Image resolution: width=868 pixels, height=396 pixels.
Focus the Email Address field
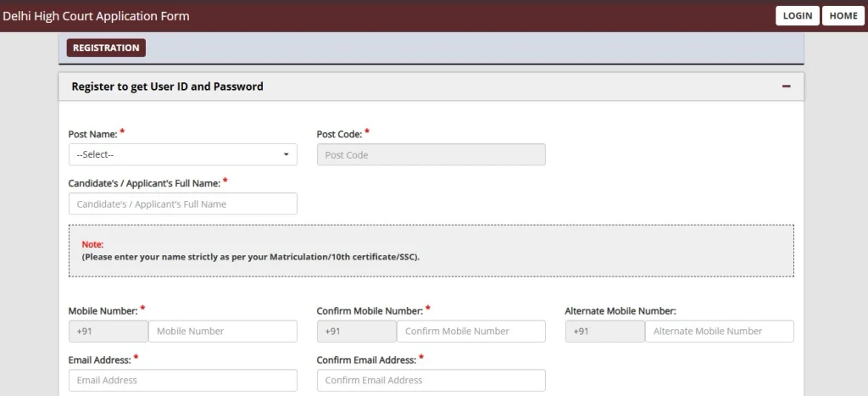coord(183,381)
